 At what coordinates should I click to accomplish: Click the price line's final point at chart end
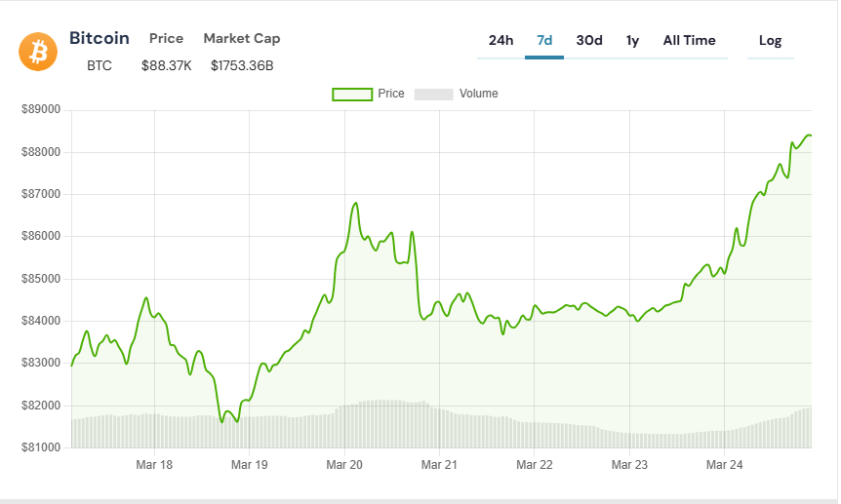pos(811,136)
